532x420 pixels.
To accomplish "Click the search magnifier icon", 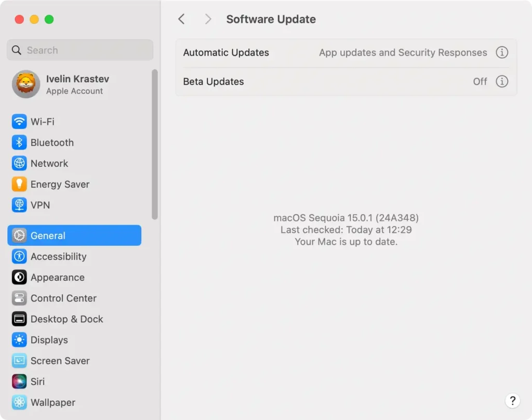I will coord(16,50).
